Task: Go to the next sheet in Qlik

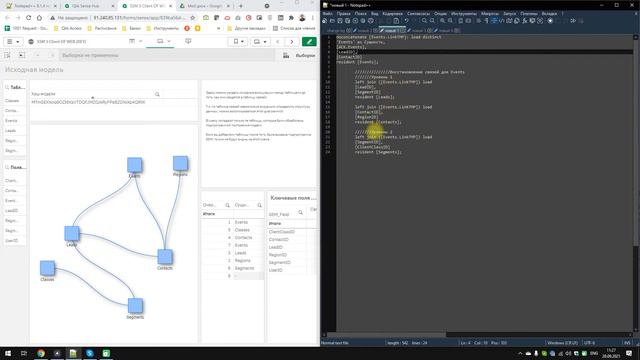Action: 292,42
